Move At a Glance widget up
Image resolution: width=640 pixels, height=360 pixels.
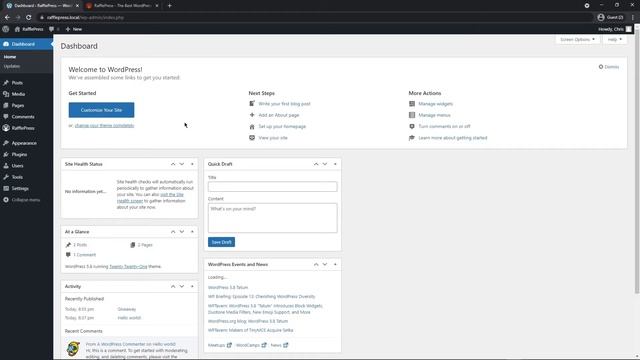click(x=173, y=232)
